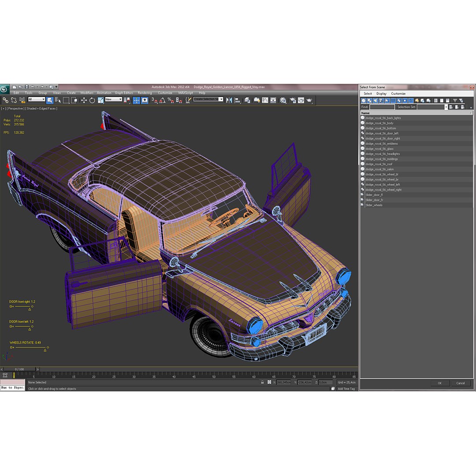Toggle the 3D Snaps button

155,100
